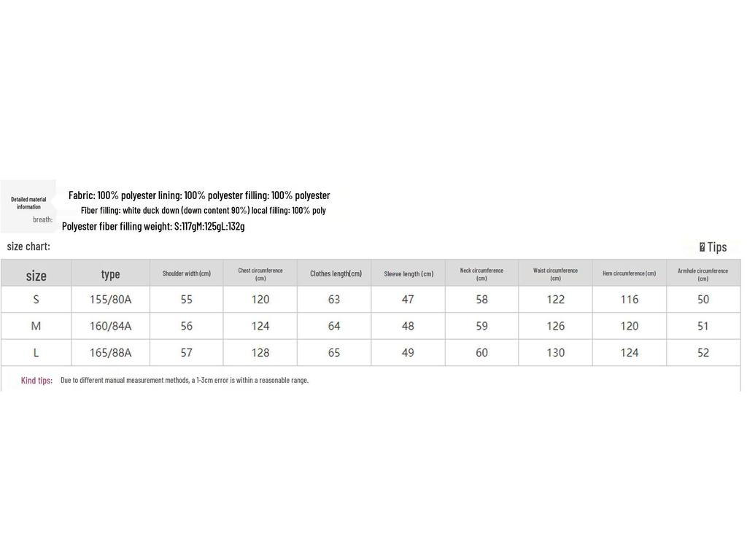Click the Kind tips label

coord(36,381)
